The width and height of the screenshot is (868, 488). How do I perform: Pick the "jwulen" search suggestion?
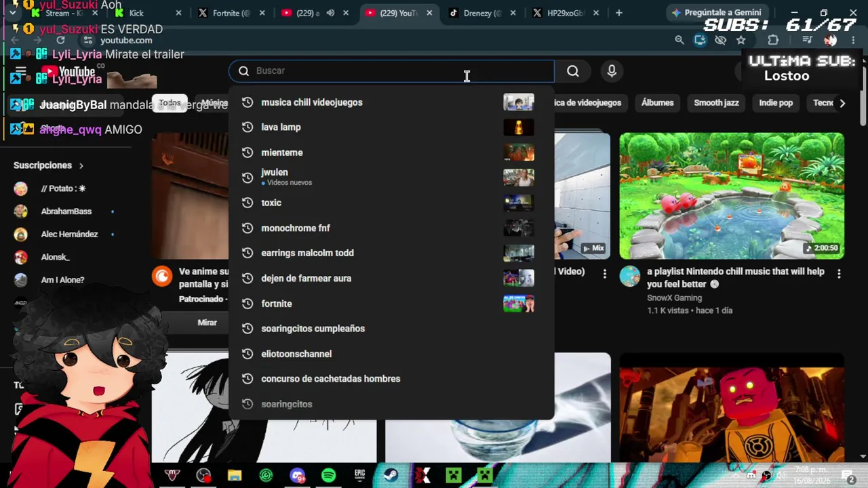(391, 178)
